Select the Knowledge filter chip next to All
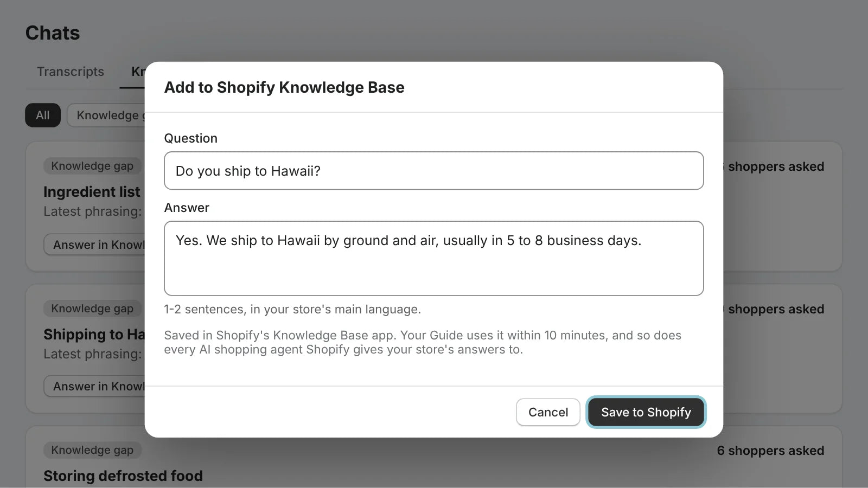Viewport: 868px width, 488px height. point(106,115)
